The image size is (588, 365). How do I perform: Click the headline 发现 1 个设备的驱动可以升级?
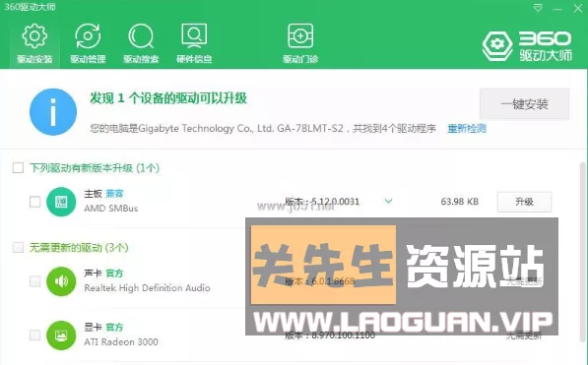[168, 98]
